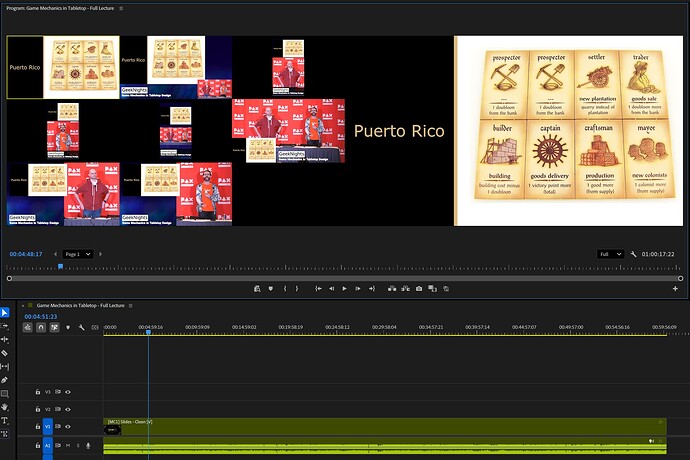Go to previous multi-camera page

(x=55, y=254)
